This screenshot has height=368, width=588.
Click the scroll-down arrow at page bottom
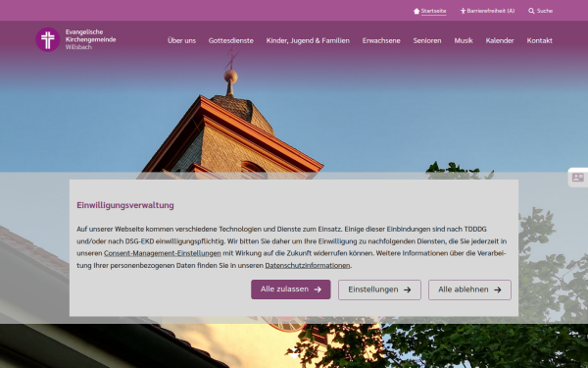coord(294,354)
